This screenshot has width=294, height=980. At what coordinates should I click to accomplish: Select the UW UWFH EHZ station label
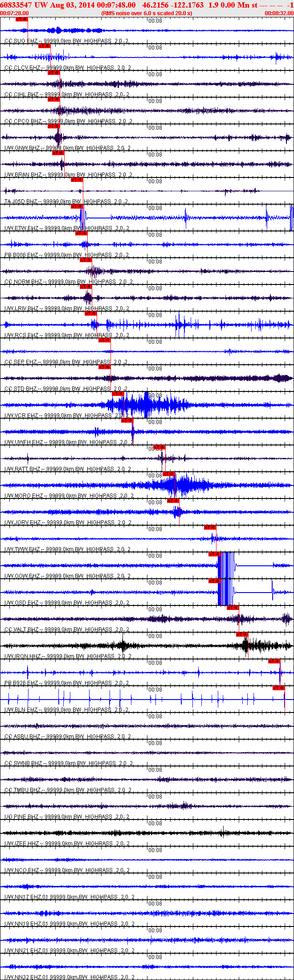(69, 442)
